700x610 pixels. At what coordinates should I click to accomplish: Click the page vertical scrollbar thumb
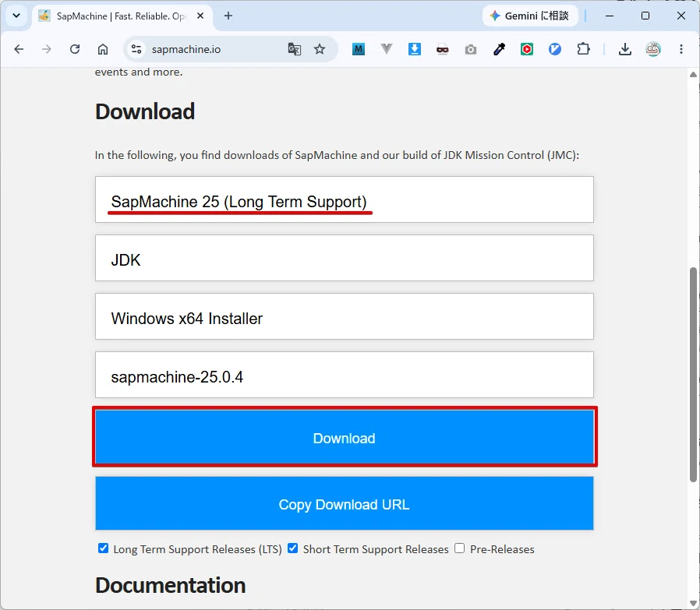pyautogui.click(x=693, y=375)
